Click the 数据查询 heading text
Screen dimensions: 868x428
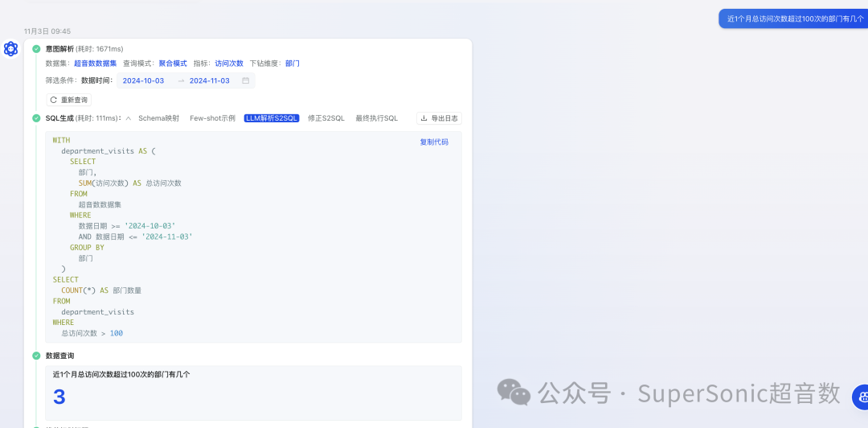coord(59,356)
